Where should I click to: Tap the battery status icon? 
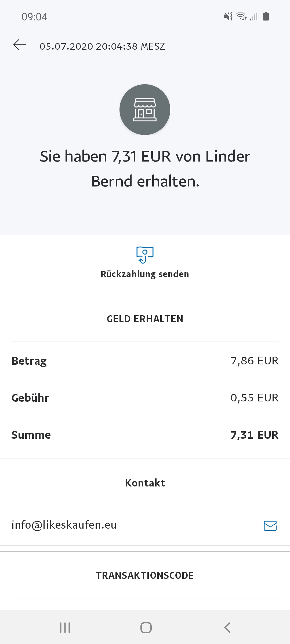click(266, 17)
